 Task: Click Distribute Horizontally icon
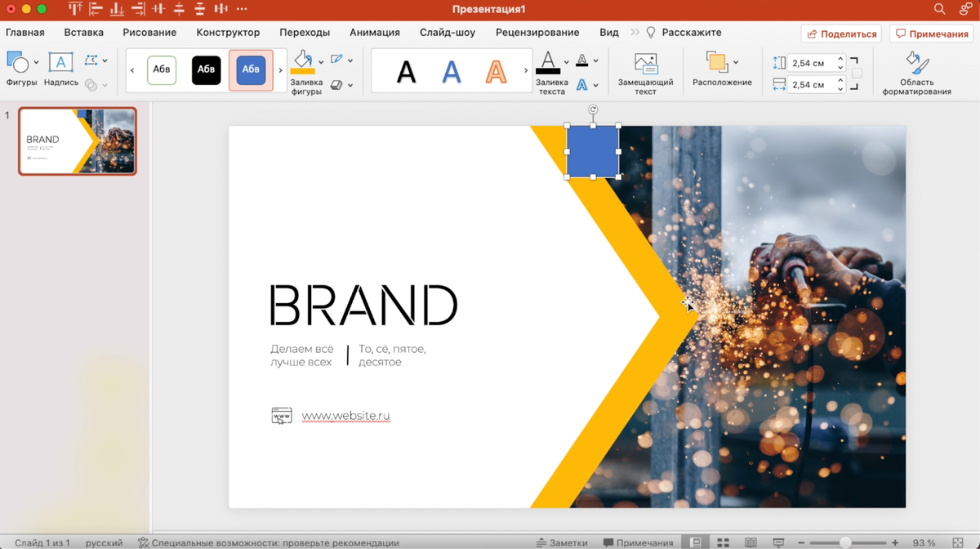tap(220, 9)
